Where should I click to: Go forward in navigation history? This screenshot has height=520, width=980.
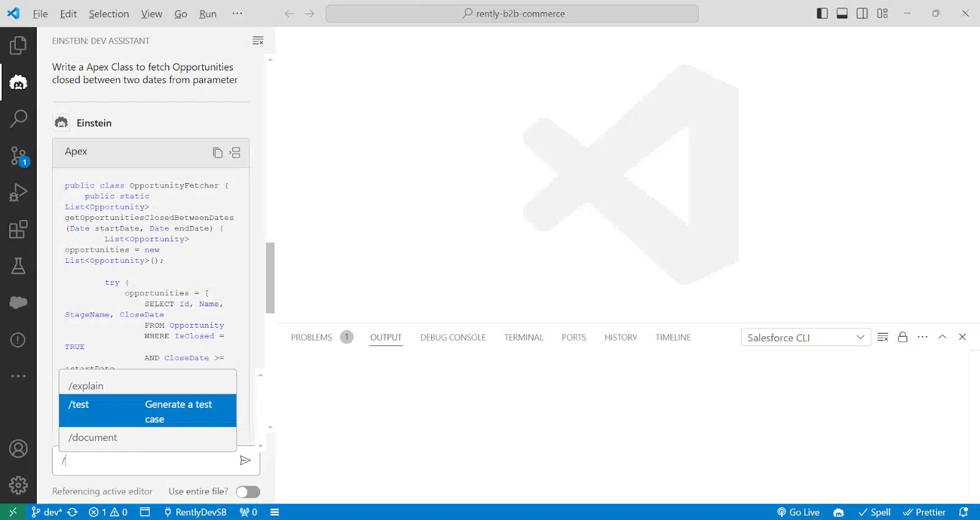tap(309, 13)
